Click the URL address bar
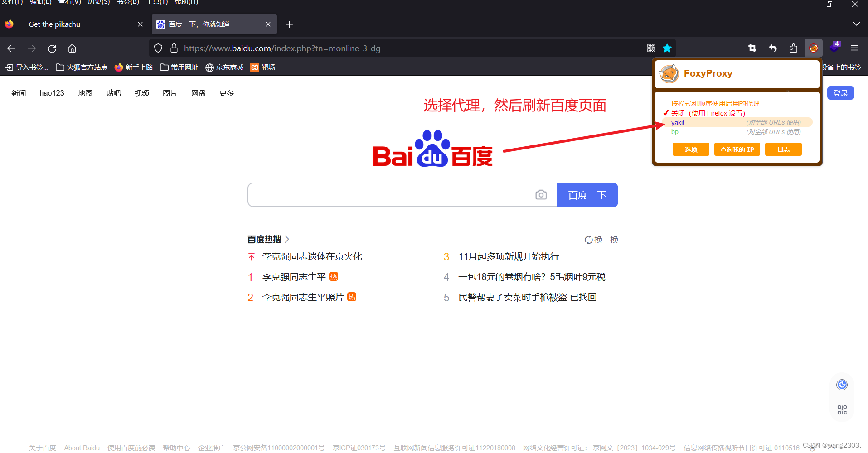The width and height of the screenshot is (868, 453). click(x=412, y=48)
